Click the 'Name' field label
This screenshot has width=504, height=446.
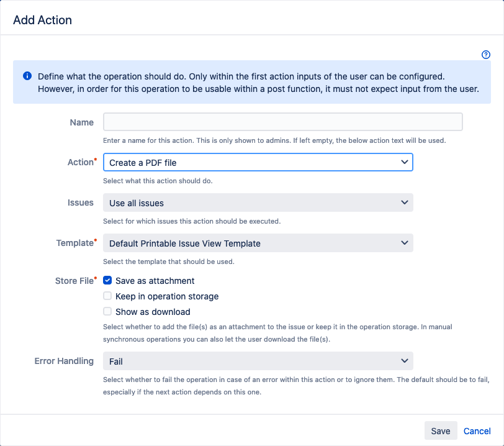click(82, 122)
